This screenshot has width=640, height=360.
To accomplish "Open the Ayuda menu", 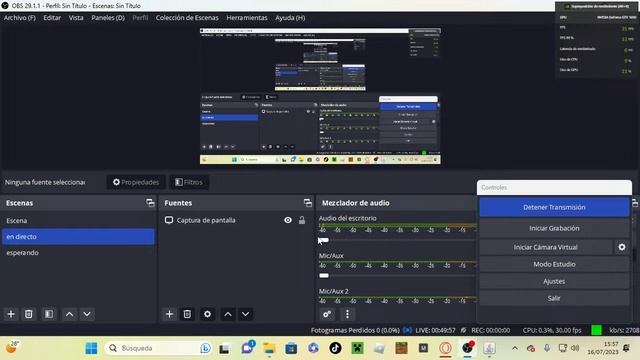I will [x=290, y=18].
